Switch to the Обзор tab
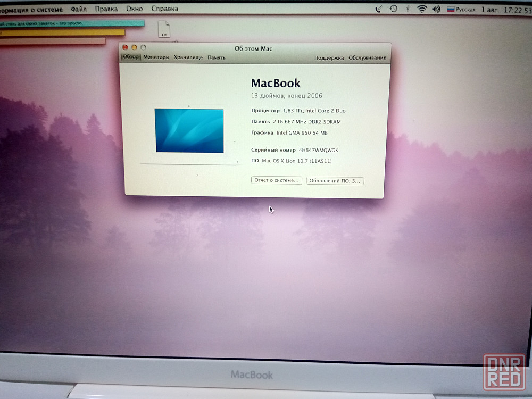532x399 pixels. (x=131, y=57)
